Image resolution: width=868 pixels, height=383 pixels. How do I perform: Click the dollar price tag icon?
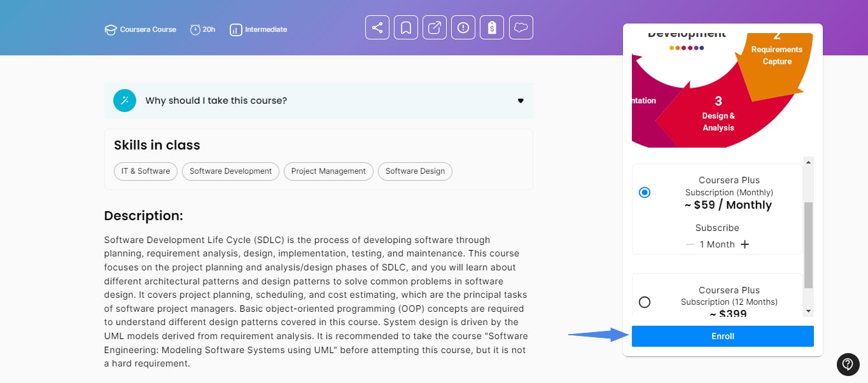492,27
